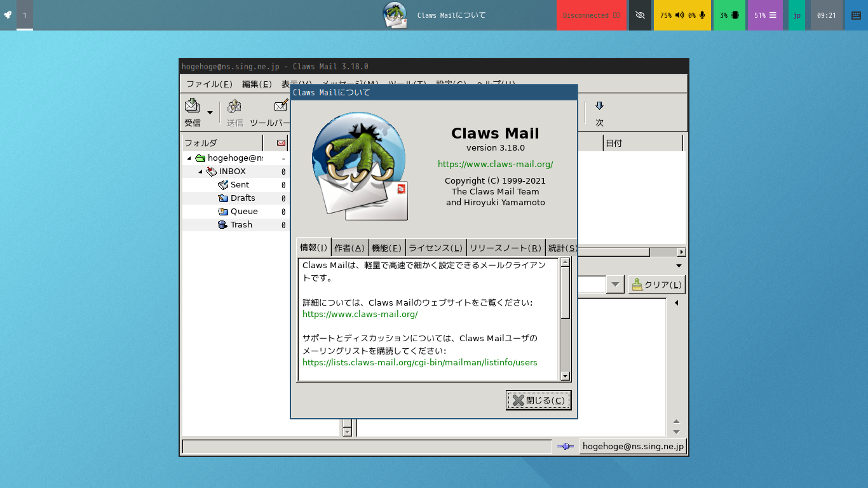
Task: Click the left-pointing triangle beside message view
Action: (x=677, y=303)
